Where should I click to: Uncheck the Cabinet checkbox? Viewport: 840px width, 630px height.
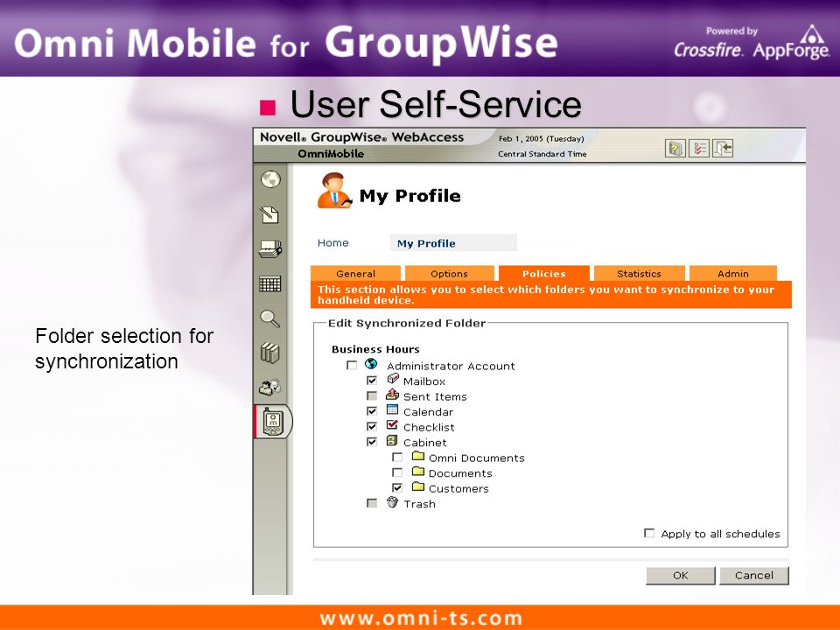click(x=372, y=442)
